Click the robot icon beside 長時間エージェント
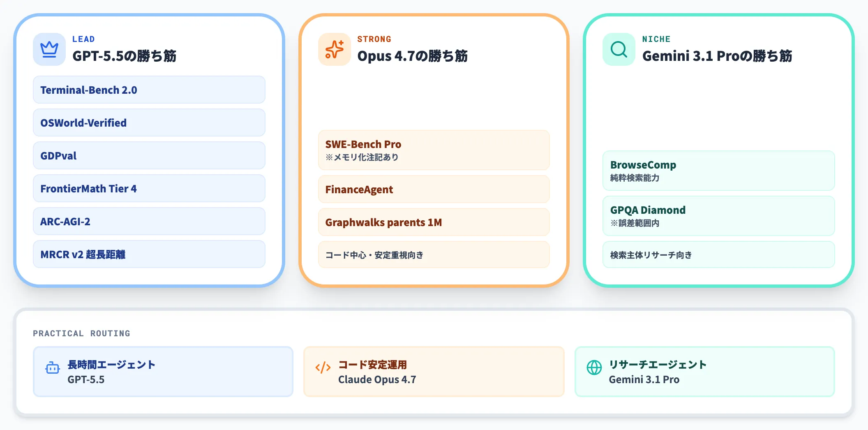 tap(52, 368)
